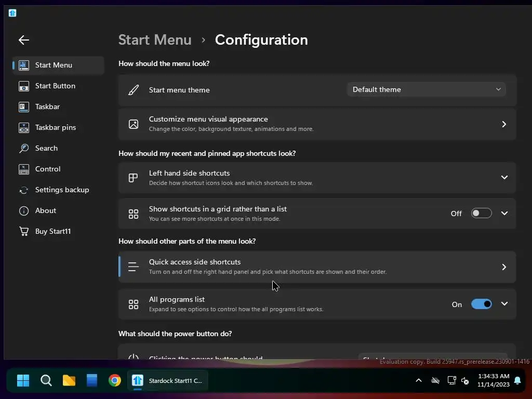Click the Taskbar sidebar icon
The width and height of the screenshot is (532, 399).
point(24,107)
